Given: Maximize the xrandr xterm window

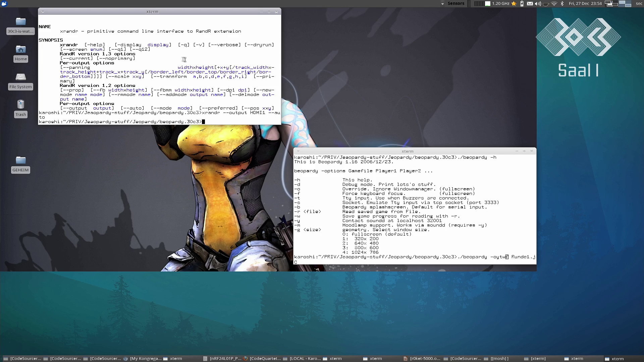Looking at the screenshot, I should coord(269,11).
